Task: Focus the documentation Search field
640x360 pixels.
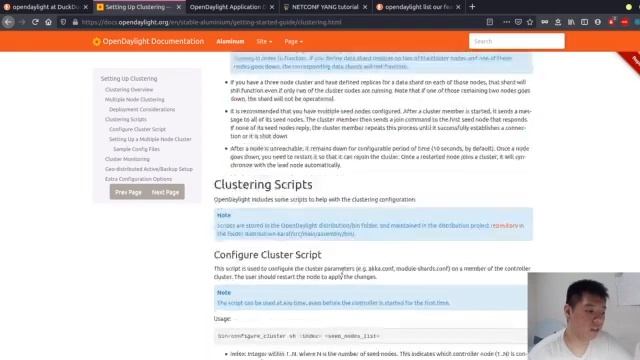Action: point(517,41)
